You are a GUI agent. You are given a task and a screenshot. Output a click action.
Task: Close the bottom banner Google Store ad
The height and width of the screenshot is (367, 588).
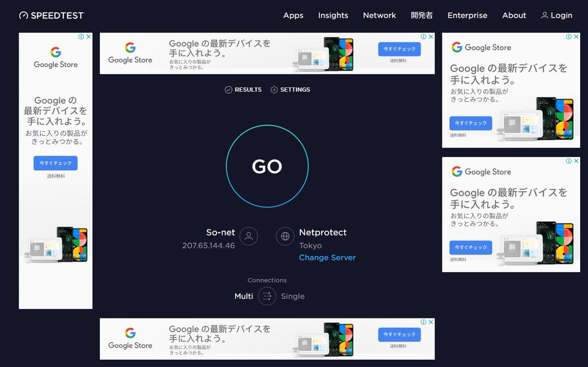(x=431, y=322)
